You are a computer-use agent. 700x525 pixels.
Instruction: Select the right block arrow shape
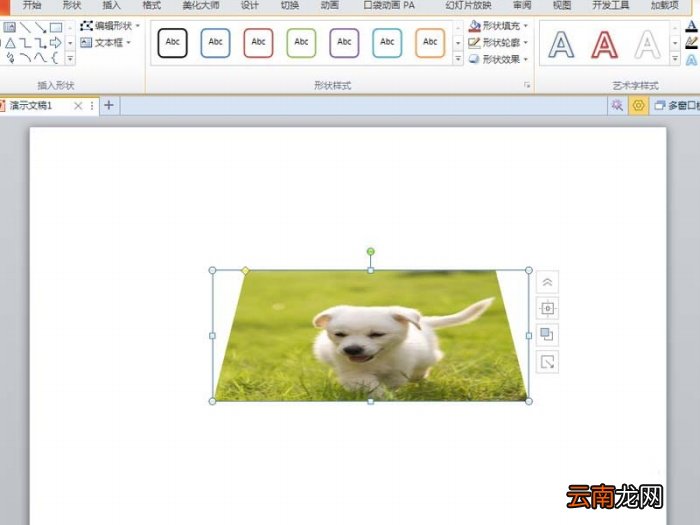point(56,43)
